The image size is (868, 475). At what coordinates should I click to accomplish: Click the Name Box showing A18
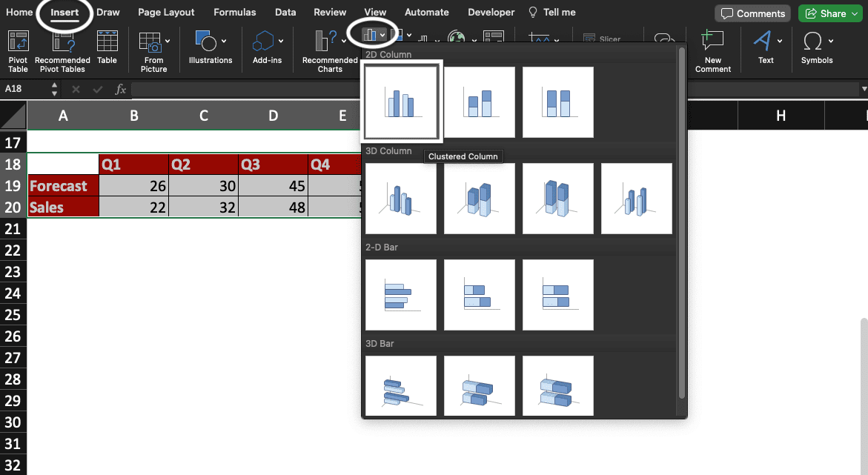click(24, 89)
